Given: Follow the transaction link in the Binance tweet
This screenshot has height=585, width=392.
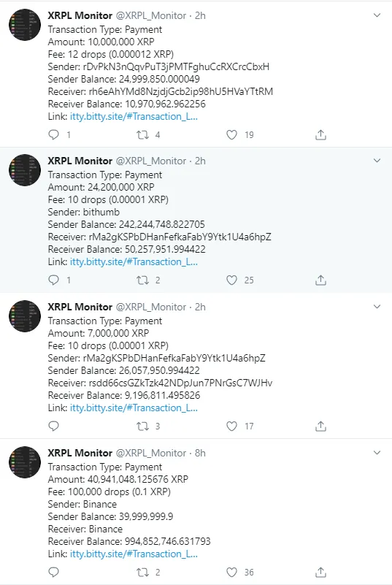Looking at the screenshot, I should [134, 554].
